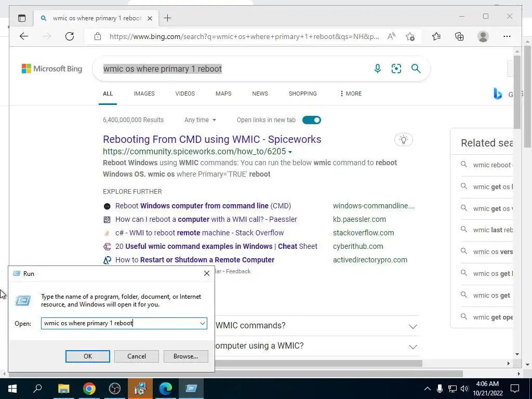Open the 'Any time' date filter
The height and width of the screenshot is (399, 532).
click(200, 120)
